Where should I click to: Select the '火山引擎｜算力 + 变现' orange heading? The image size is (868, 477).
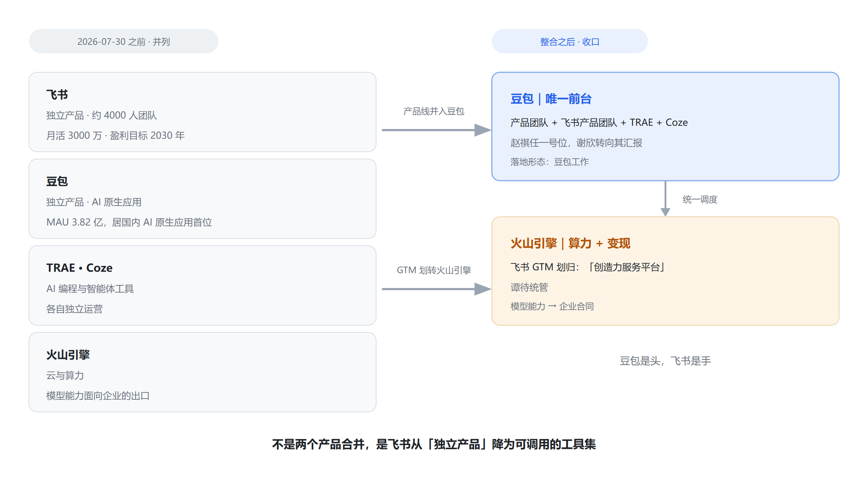pos(570,243)
